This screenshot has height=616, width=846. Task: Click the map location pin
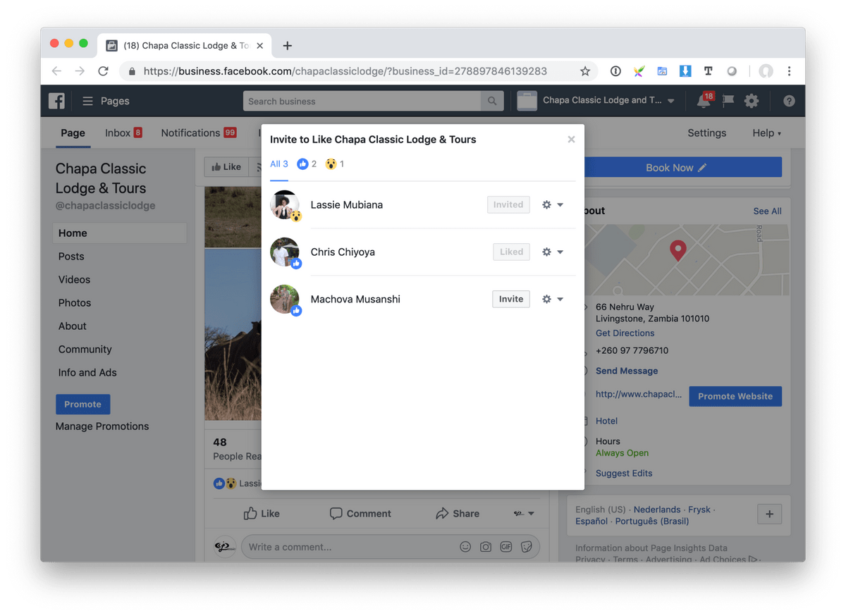pos(678,250)
